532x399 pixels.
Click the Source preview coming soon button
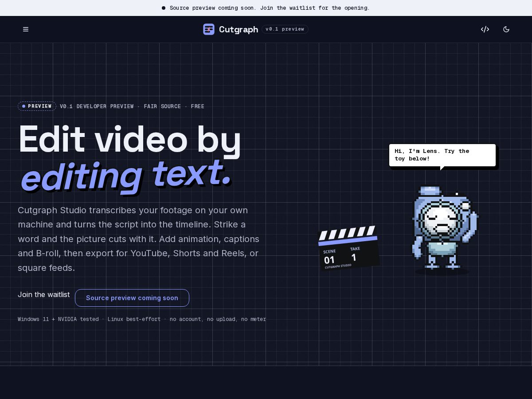click(132, 298)
